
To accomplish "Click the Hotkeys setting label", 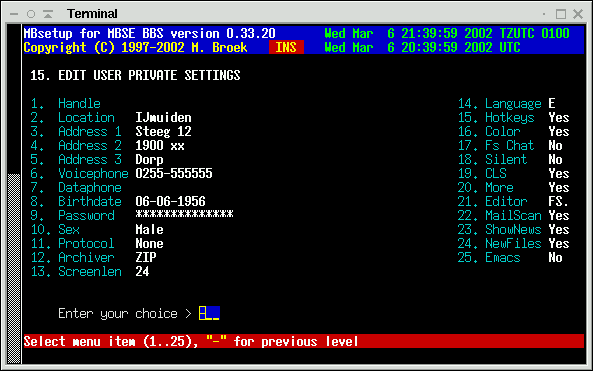I will 510,117.
